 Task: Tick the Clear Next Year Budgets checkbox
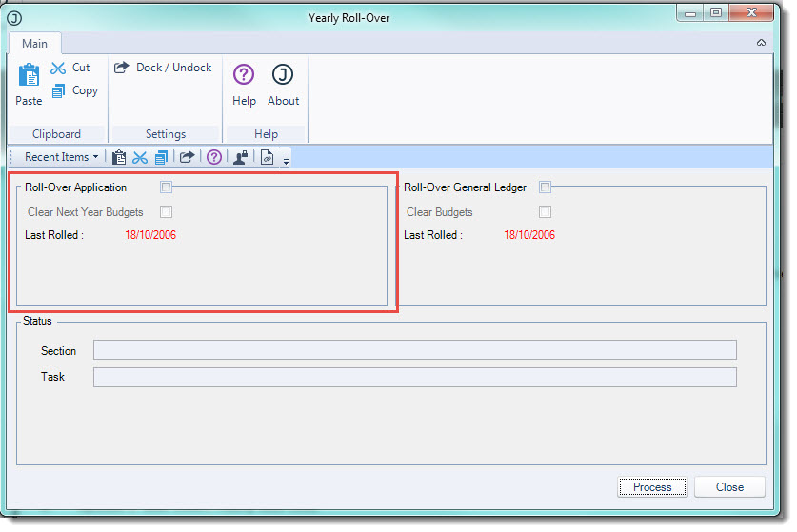click(x=167, y=212)
